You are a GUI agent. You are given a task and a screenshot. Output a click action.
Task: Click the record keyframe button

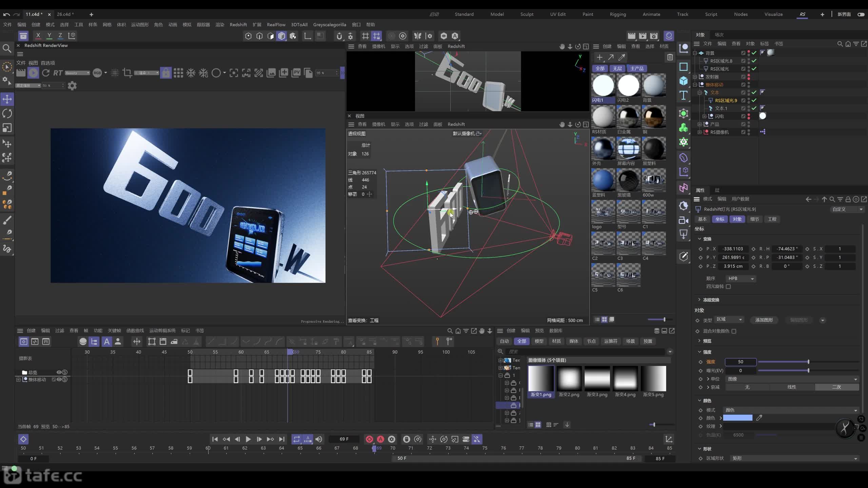(x=369, y=439)
